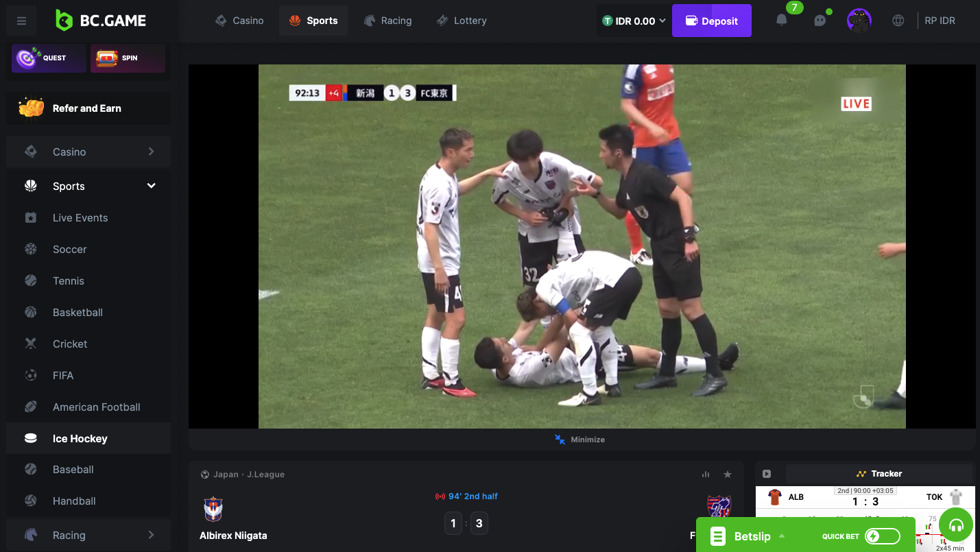This screenshot has height=552, width=980.
Task: Click the globe language icon
Action: tap(898, 21)
